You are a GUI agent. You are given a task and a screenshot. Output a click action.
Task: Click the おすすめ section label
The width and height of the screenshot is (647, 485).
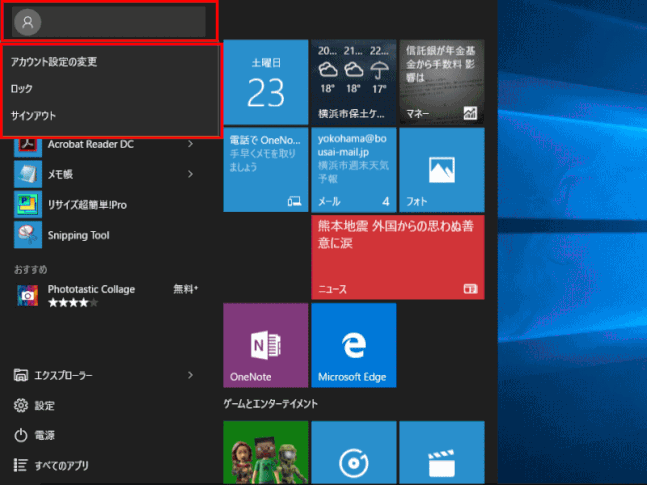(x=31, y=270)
